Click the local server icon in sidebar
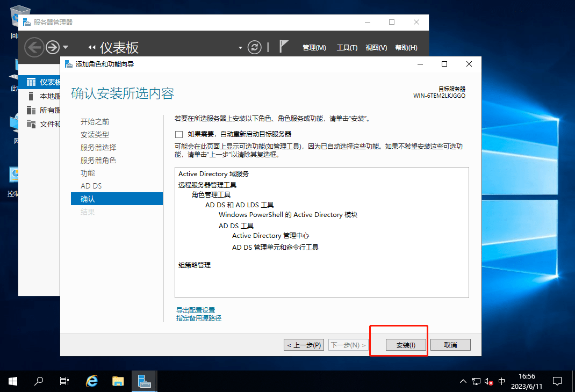 point(31,96)
